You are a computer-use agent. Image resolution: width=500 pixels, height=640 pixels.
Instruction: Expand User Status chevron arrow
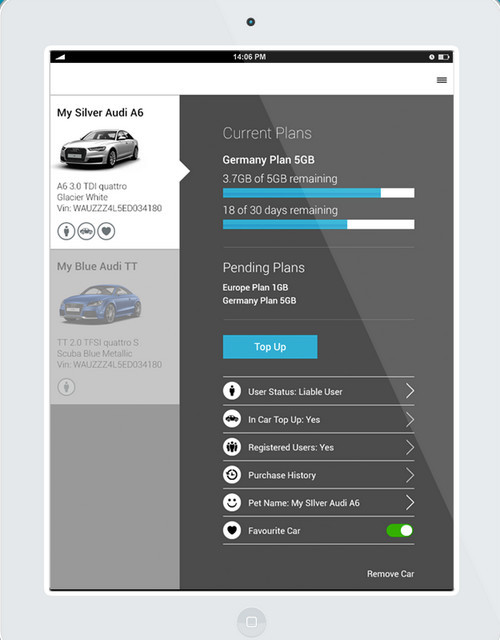[410, 391]
